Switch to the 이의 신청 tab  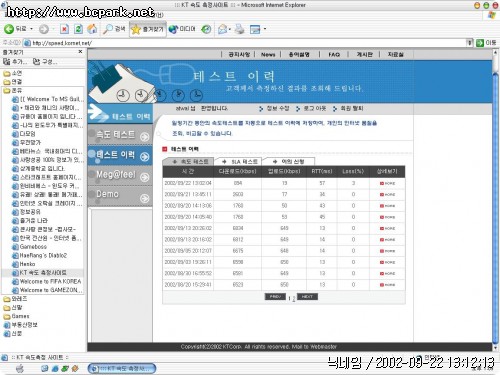[x=288, y=162]
